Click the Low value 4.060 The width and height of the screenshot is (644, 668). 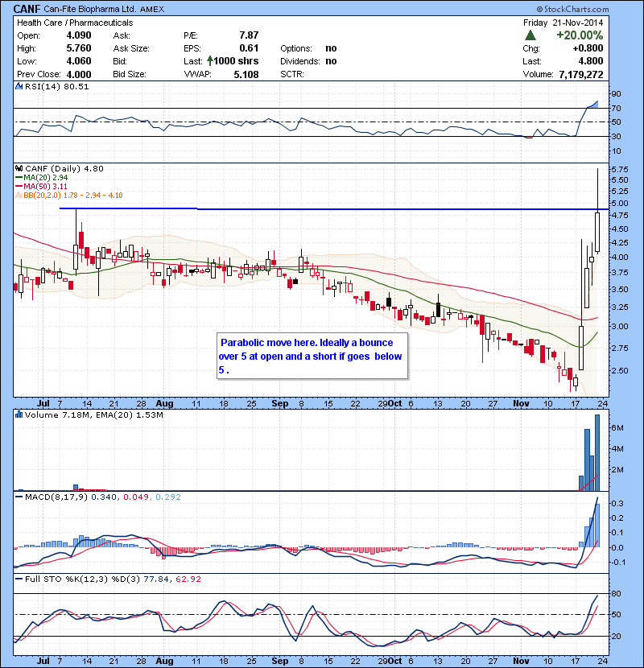pos(79,61)
